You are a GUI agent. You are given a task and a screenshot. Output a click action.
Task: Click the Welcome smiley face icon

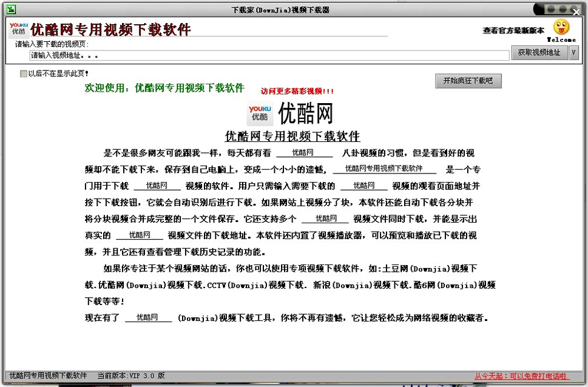click(x=561, y=27)
